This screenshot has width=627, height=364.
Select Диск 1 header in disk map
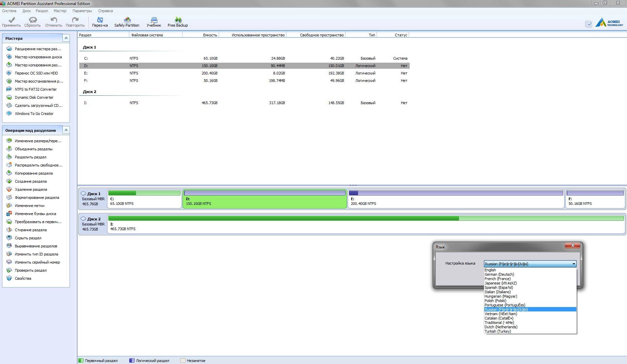pyautogui.click(x=93, y=199)
